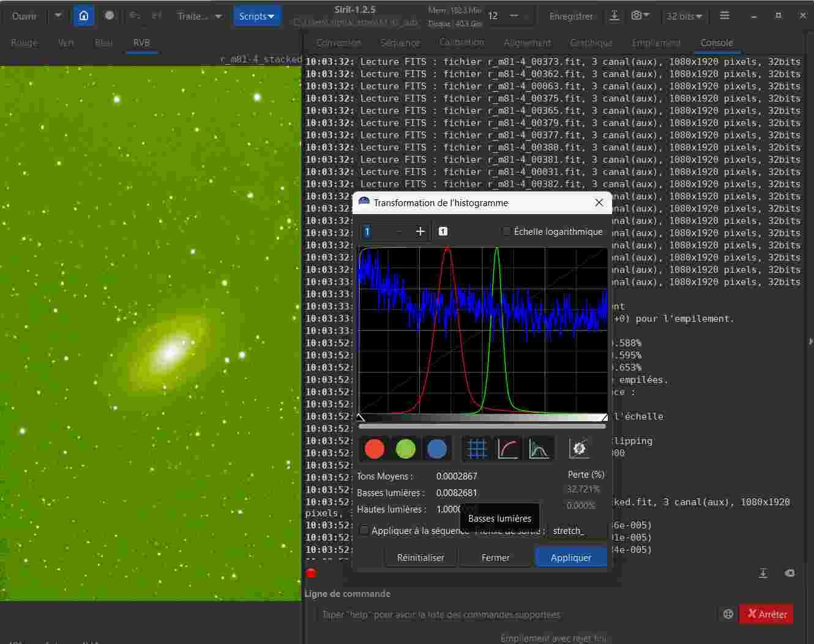Toggle the green channel histogram button
814x644 pixels.
pos(406,449)
